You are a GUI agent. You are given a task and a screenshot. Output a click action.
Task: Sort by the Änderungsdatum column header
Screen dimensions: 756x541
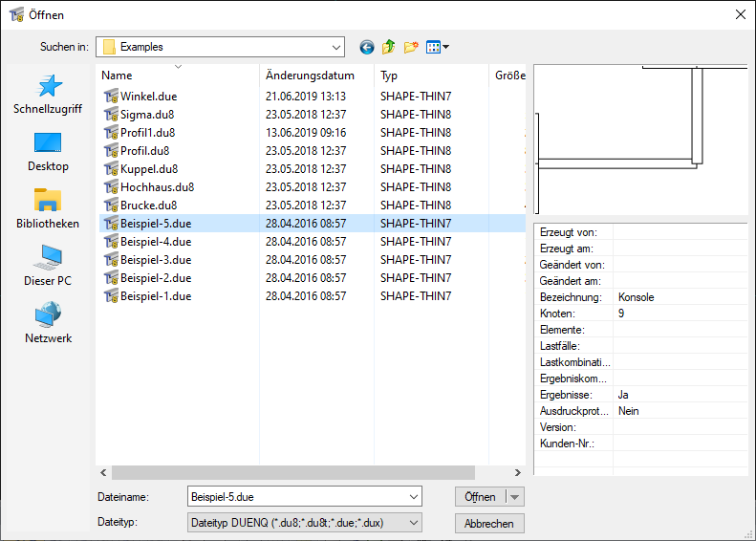(316, 76)
